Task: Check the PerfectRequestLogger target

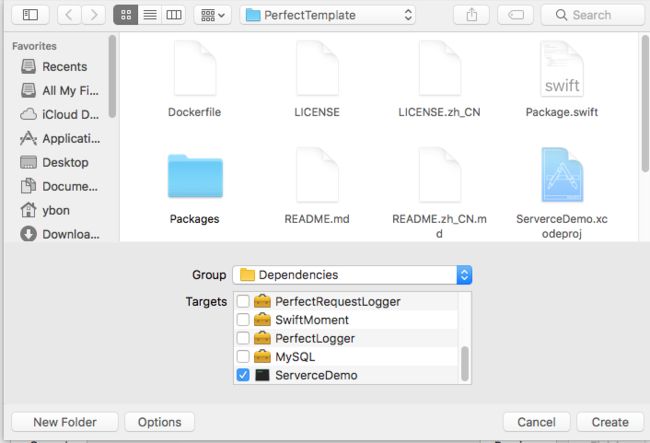Action: click(x=243, y=301)
